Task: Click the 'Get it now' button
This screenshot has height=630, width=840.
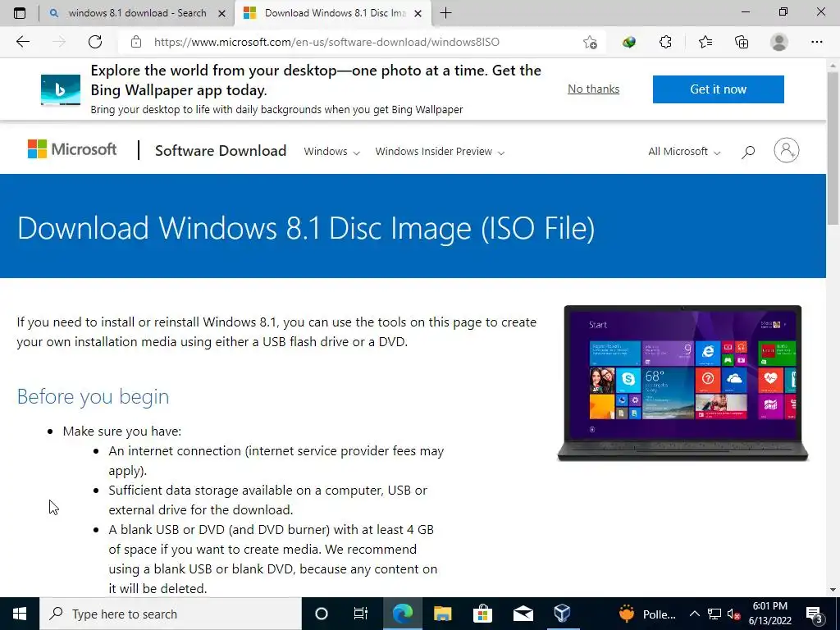Action: point(718,89)
